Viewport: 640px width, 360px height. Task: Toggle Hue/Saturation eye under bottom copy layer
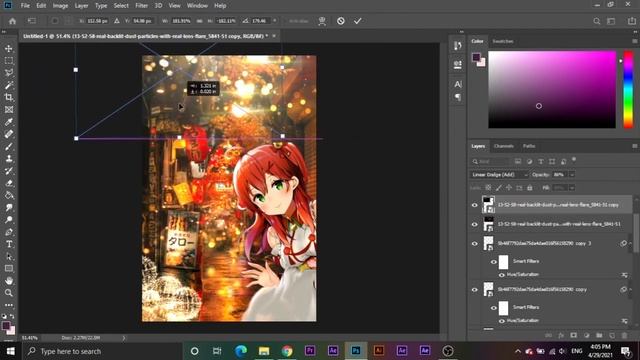502,321
